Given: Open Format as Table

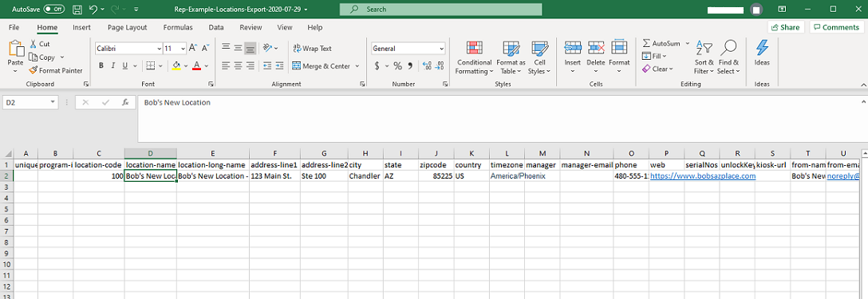Looking at the screenshot, I should pos(511,57).
